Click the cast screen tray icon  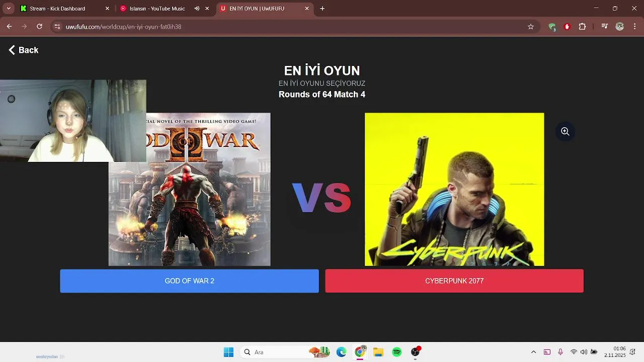click(x=547, y=352)
